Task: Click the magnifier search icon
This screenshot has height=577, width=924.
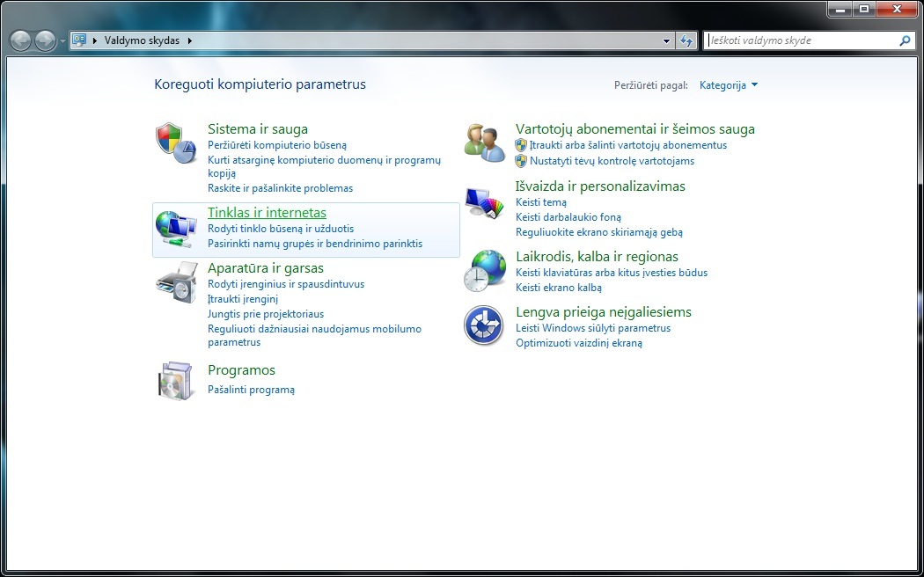Action: [x=905, y=40]
